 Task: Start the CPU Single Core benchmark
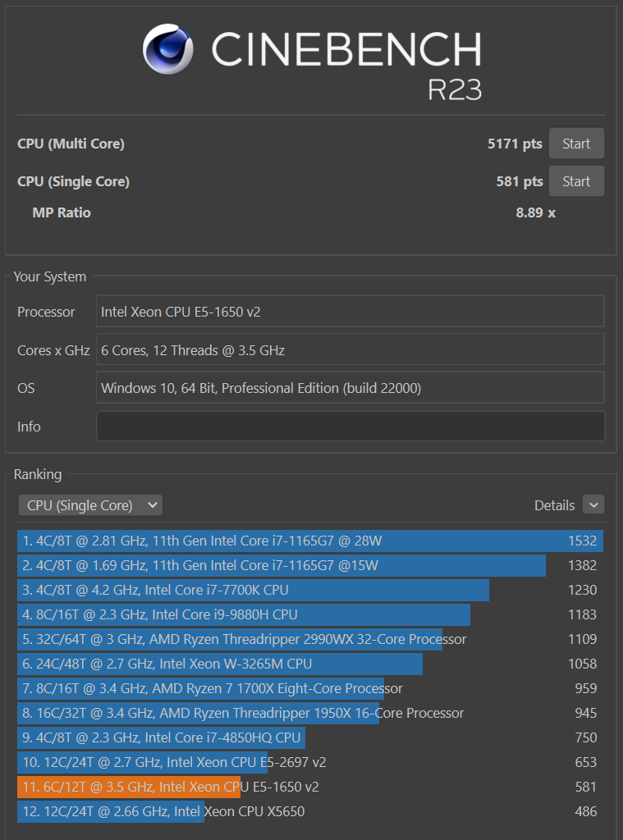click(576, 181)
